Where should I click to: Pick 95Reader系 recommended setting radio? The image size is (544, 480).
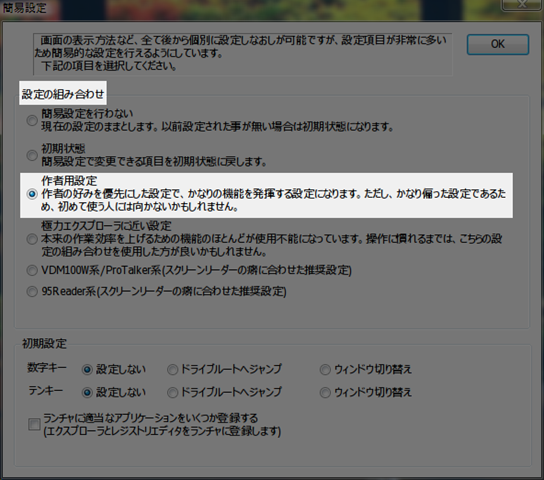tap(32, 291)
